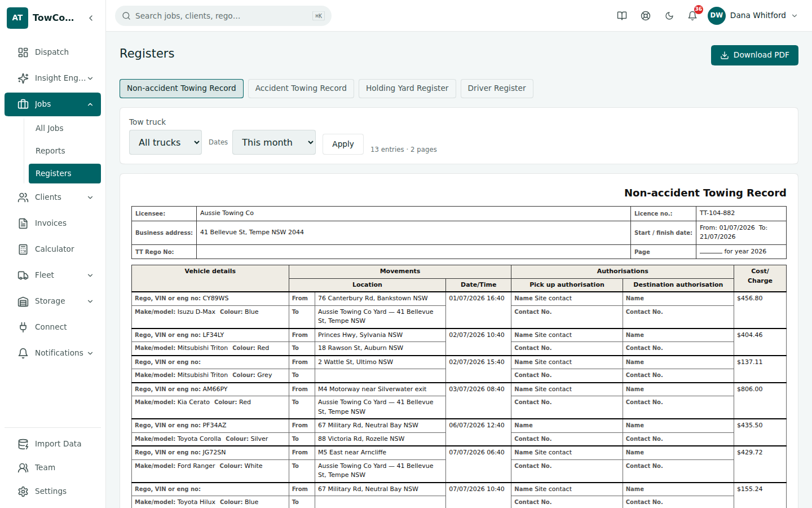Screen dimensions: 812x508
Task: Open the Dispatch page link
Action: [52, 52]
